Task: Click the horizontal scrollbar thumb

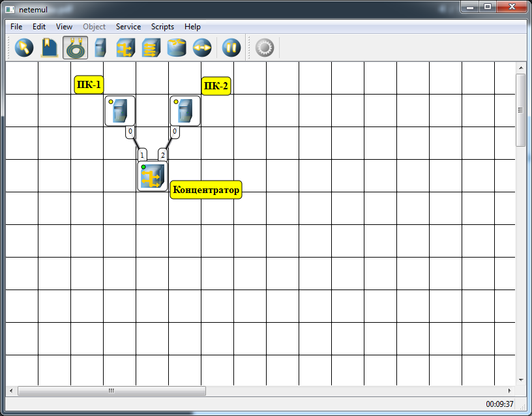Action: tap(111, 391)
